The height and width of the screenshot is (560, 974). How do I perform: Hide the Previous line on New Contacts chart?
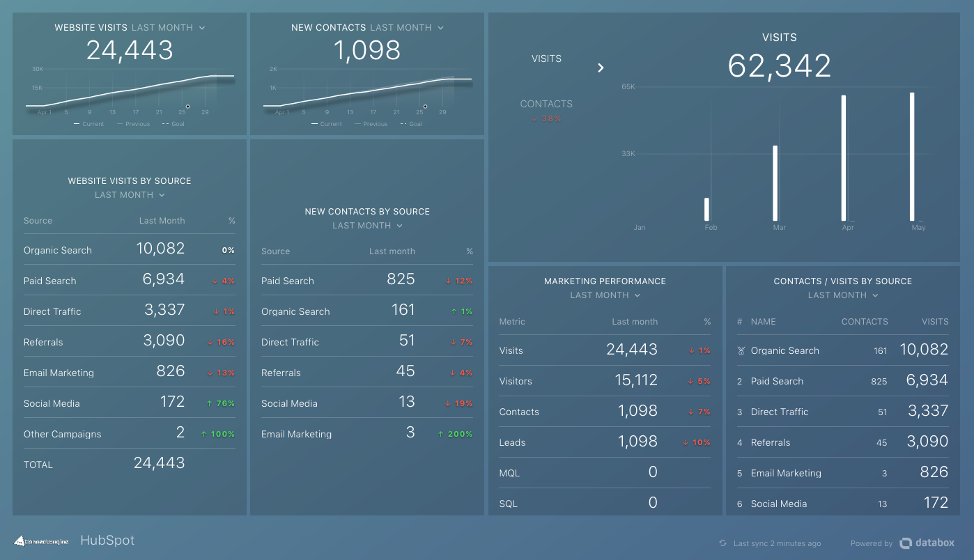371,123
